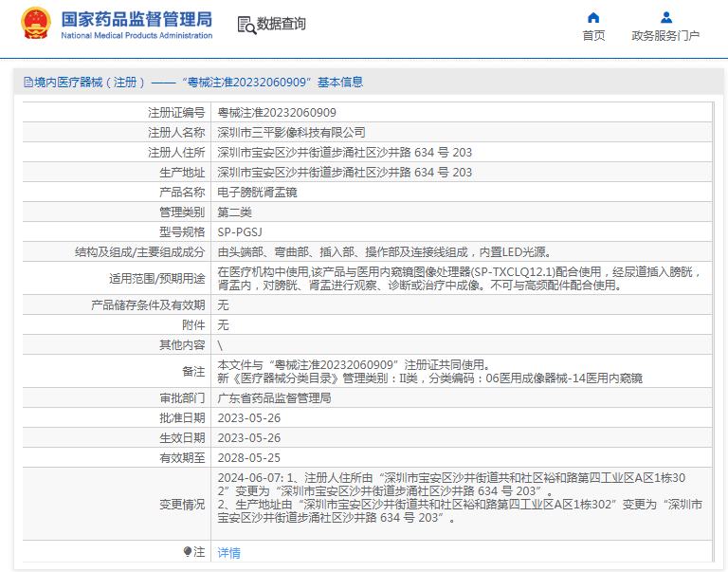Click the 无 value for 附件
The height and width of the screenshot is (572, 728).
223,325
